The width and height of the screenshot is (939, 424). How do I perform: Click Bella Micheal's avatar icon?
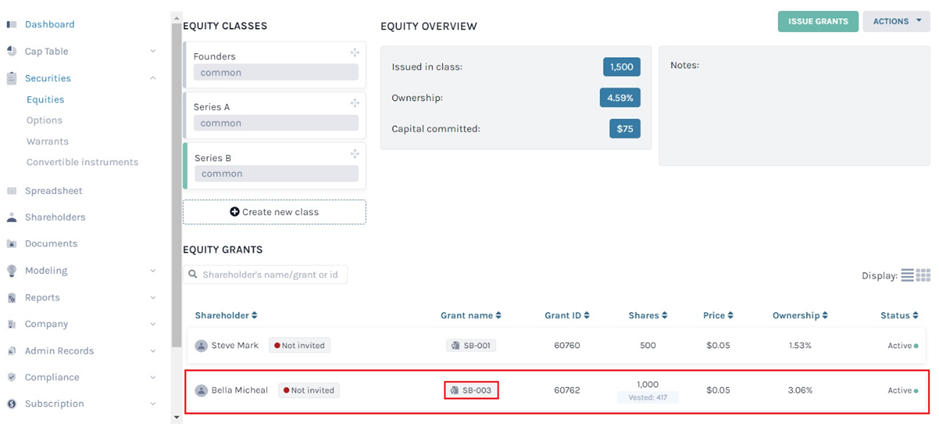pos(201,390)
